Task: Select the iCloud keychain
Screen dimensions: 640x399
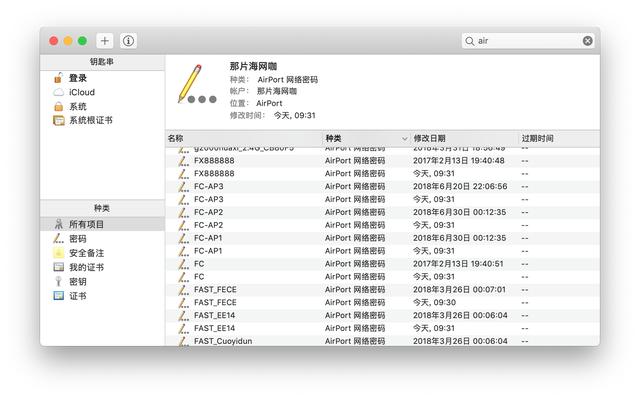Action: [x=102, y=92]
